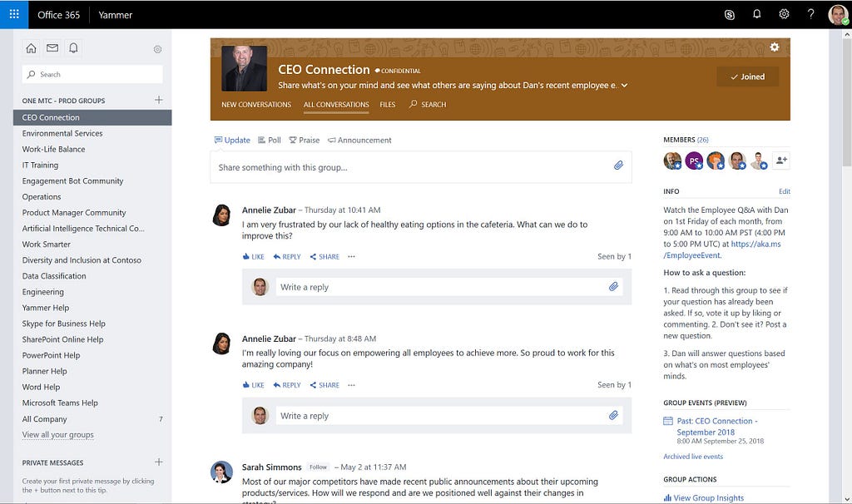The width and height of the screenshot is (852, 504).
Task: Open the settings gear in top black bar
Action: (784, 14)
